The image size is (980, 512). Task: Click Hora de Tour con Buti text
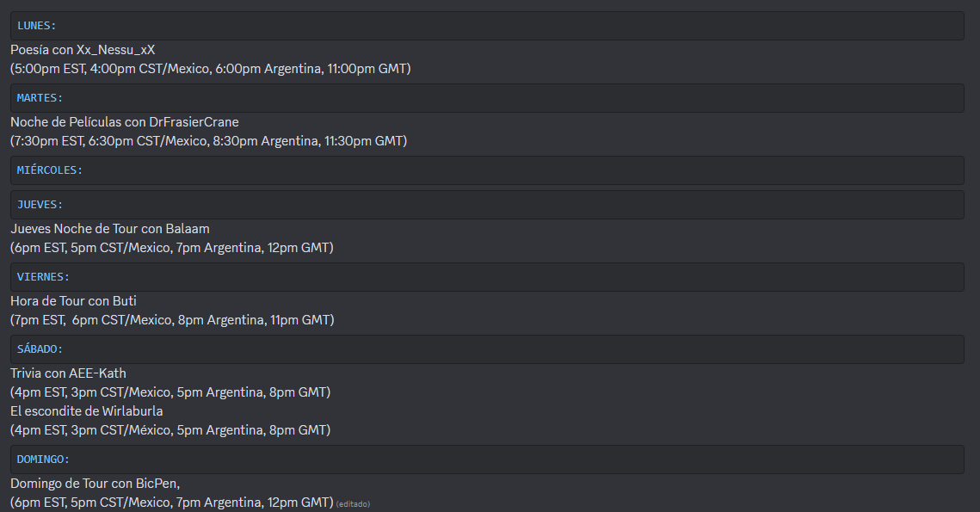click(73, 301)
